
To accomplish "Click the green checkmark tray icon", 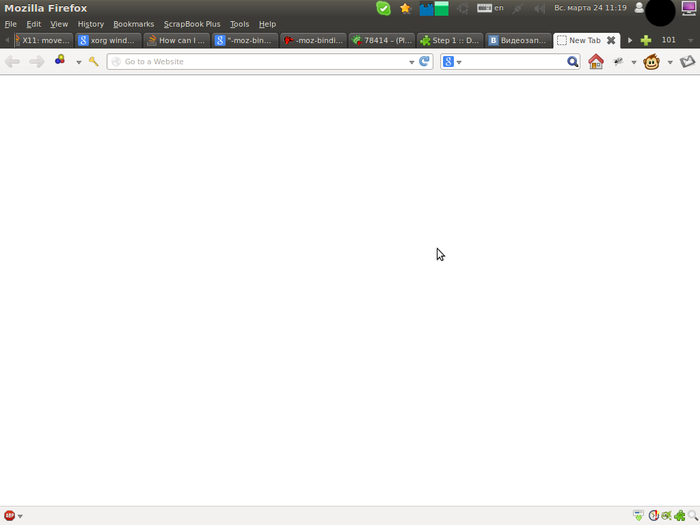I will [383, 8].
